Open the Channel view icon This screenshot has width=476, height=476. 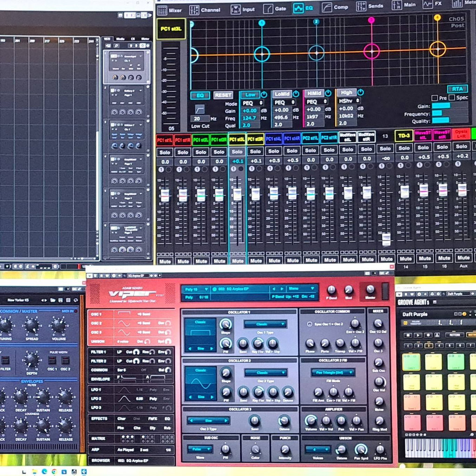(194, 10)
